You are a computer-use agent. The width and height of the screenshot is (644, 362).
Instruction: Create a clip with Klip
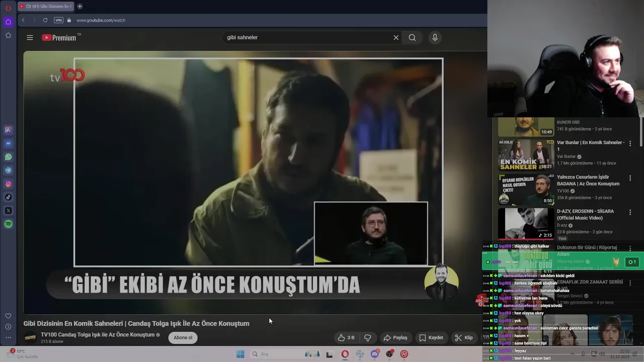click(464, 337)
